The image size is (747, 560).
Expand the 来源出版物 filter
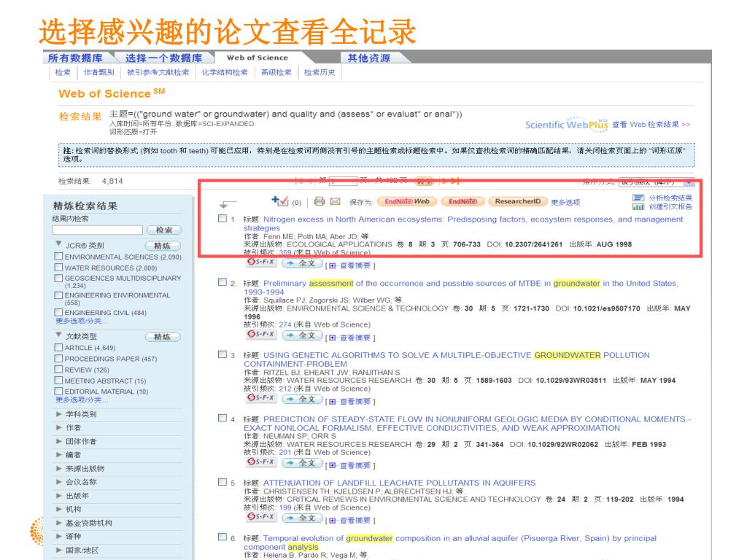tap(59, 469)
